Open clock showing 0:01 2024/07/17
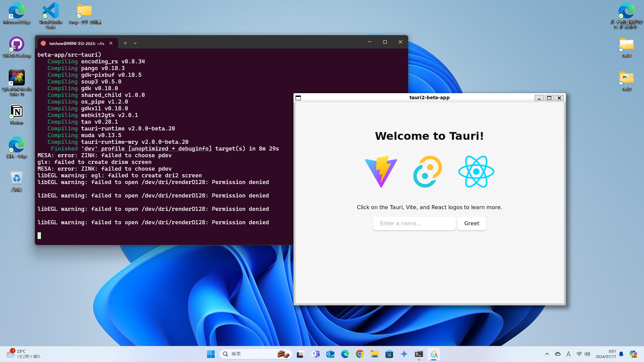644x362 pixels. click(606, 354)
